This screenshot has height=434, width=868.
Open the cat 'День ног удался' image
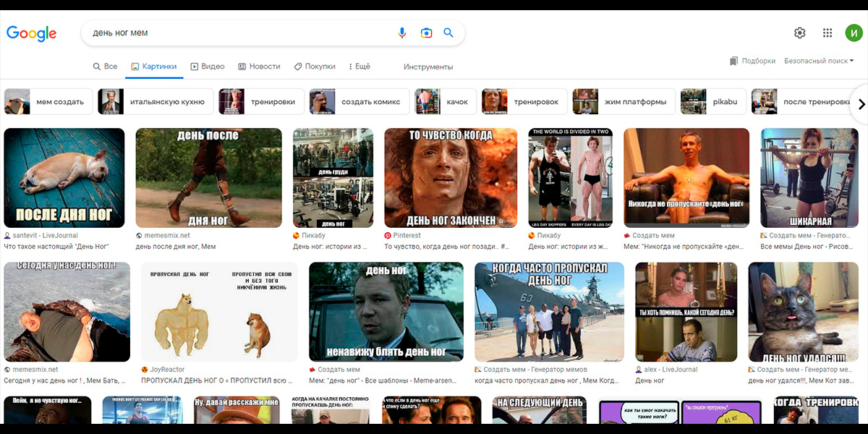click(x=803, y=312)
